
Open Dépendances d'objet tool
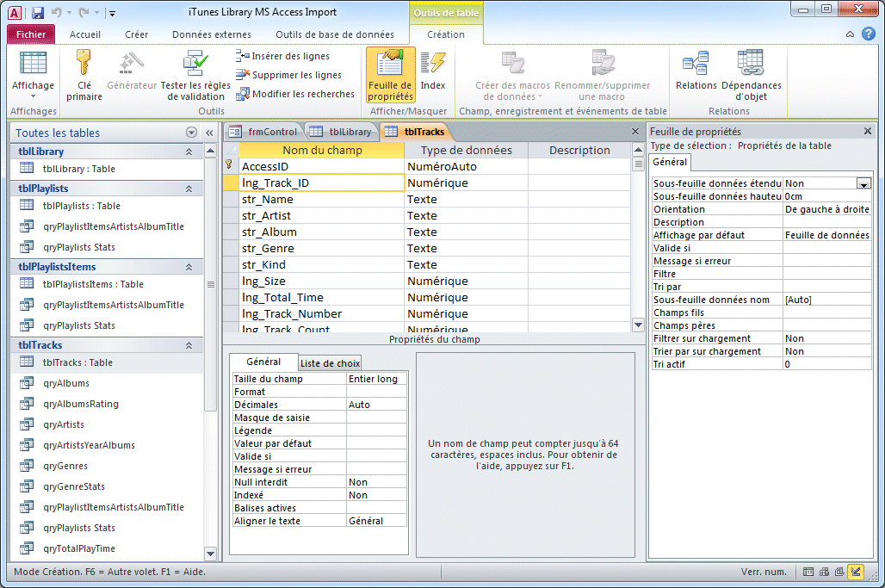(x=751, y=76)
